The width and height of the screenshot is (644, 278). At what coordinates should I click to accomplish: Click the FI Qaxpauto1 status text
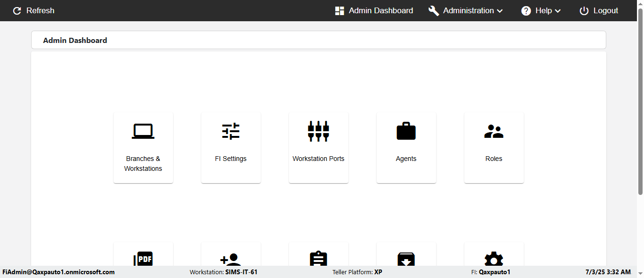[x=491, y=272]
